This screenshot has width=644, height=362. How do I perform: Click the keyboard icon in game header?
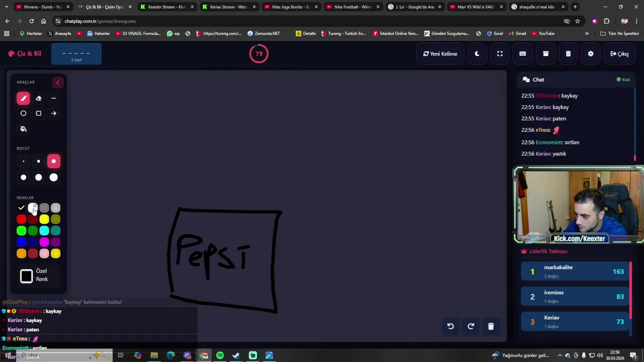click(x=523, y=54)
